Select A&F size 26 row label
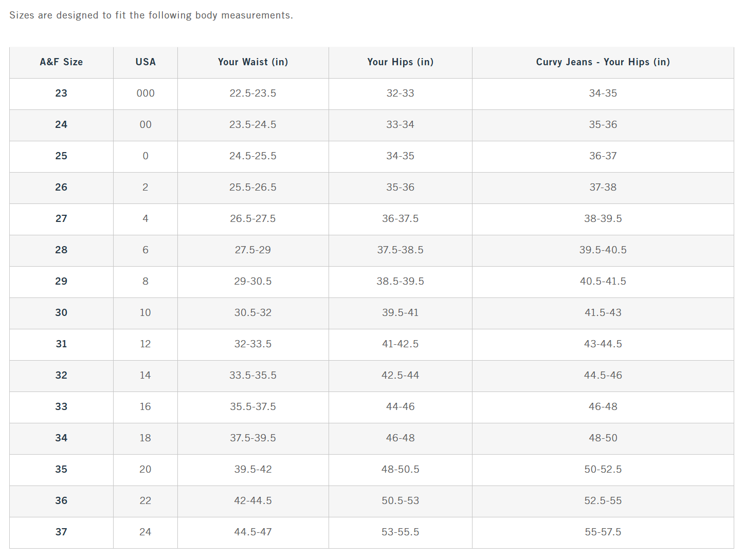The width and height of the screenshot is (744, 560). pyautogui.click(x=61, y=188)
